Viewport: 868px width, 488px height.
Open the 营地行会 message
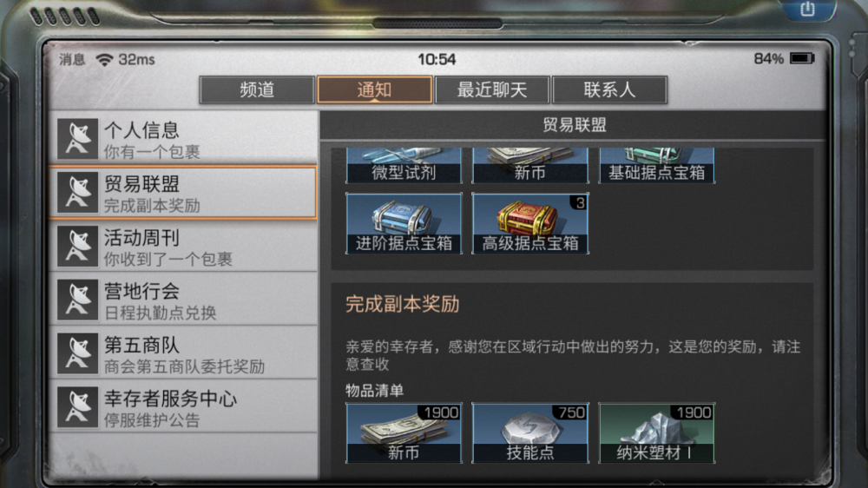[183, 299]
